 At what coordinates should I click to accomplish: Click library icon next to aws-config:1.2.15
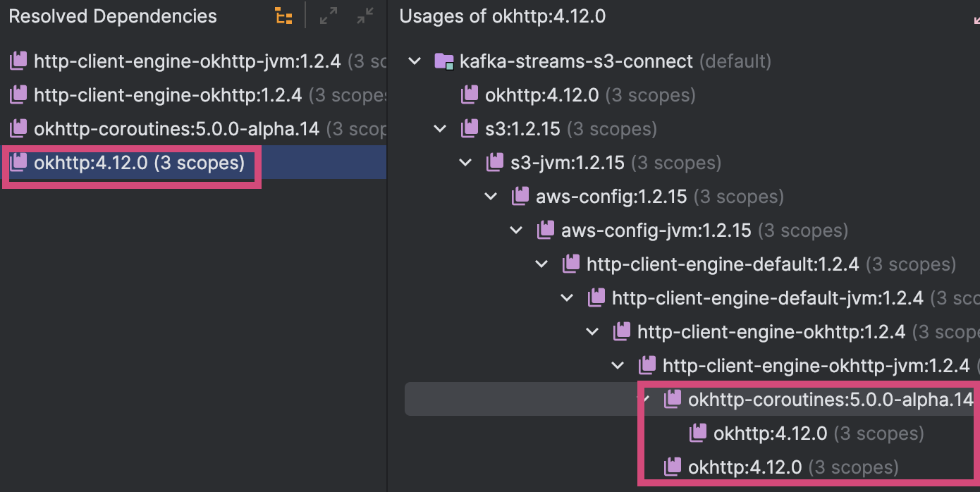pos(520,197)
